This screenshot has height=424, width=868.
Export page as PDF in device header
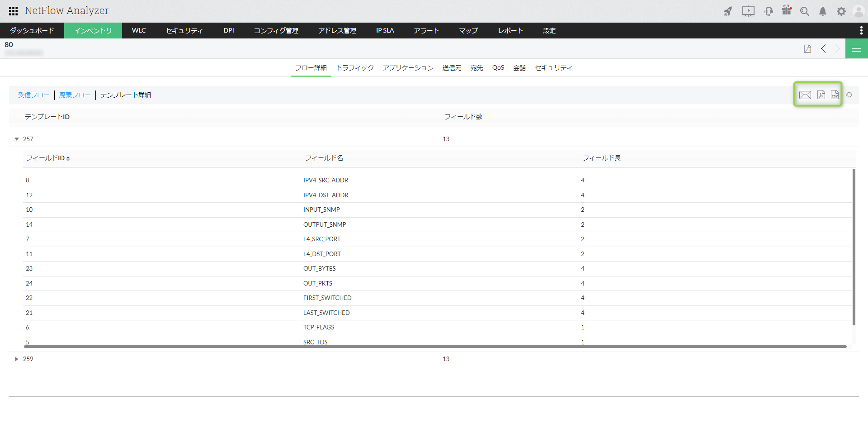coord(807,49)
